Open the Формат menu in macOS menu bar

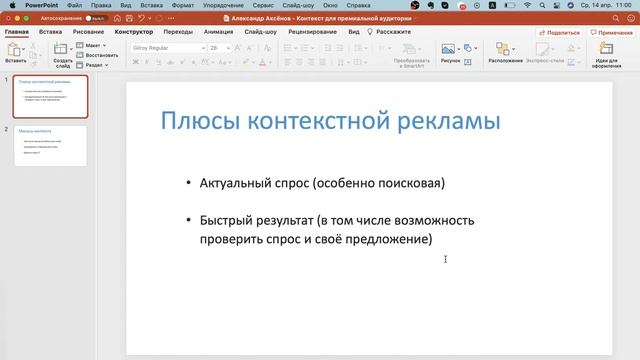coord(182,5)
